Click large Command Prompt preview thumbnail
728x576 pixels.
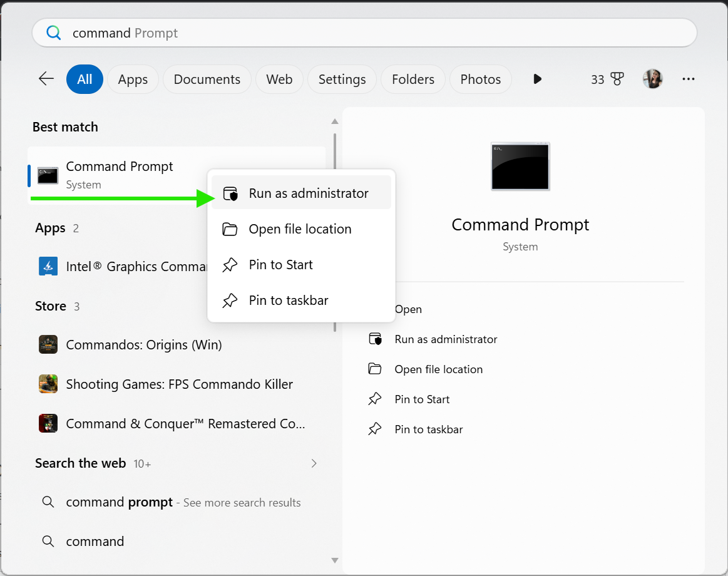point(520,167)
